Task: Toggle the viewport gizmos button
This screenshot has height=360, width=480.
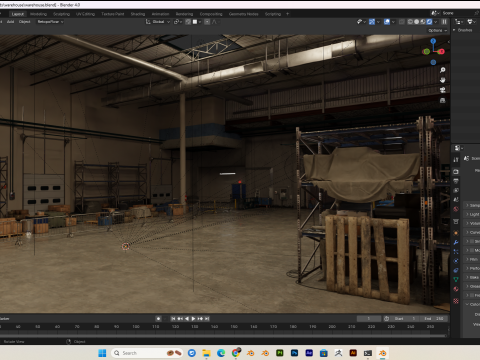Action: [x=372, y=22]
